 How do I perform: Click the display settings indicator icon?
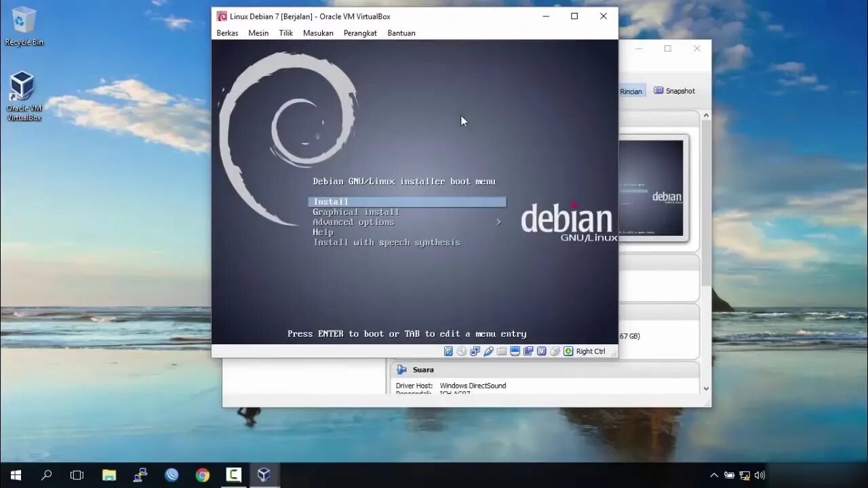515,351
